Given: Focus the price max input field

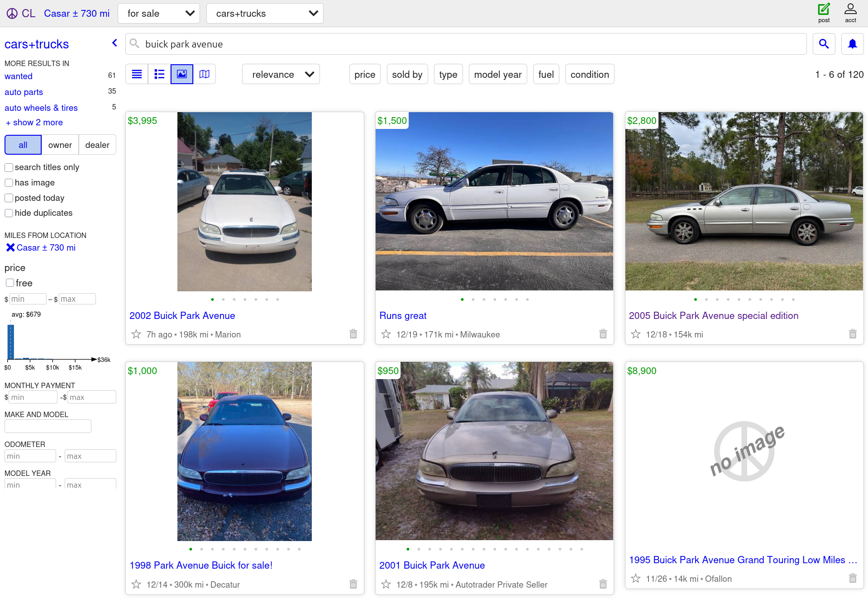Looking at the screenshot, I should [77, 299].
